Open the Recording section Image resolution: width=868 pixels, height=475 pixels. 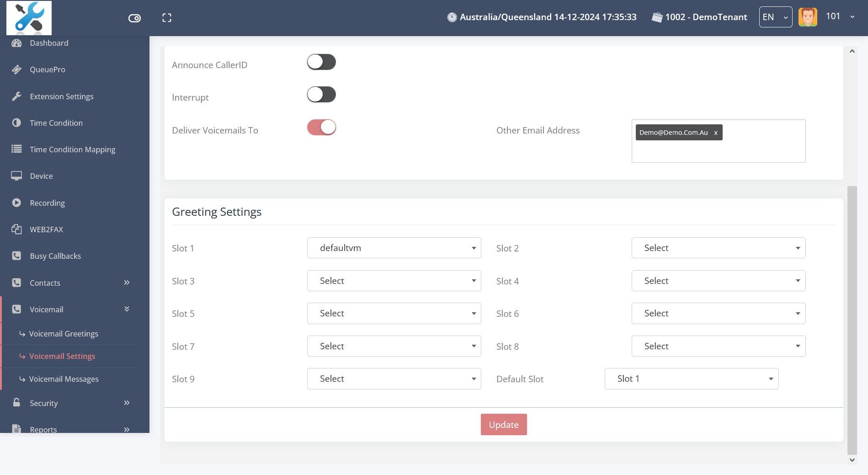click(47, 203)
